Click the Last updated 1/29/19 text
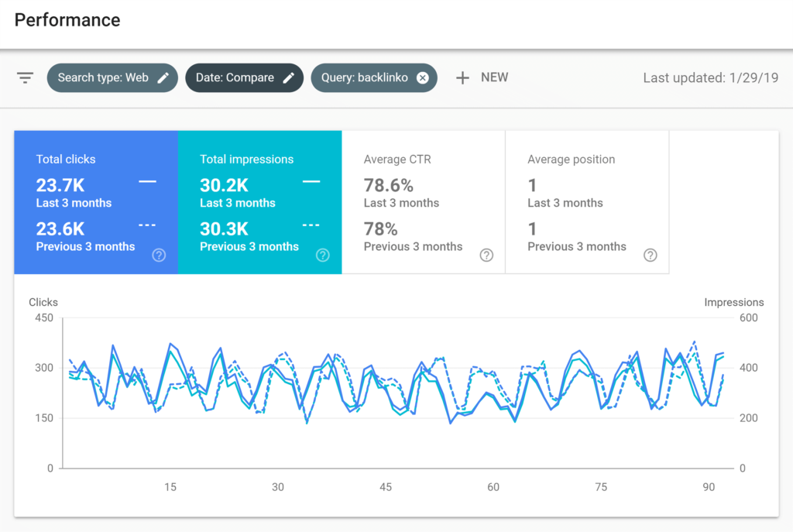This screenshot has width=793, height=532. (x=710, y=77)
